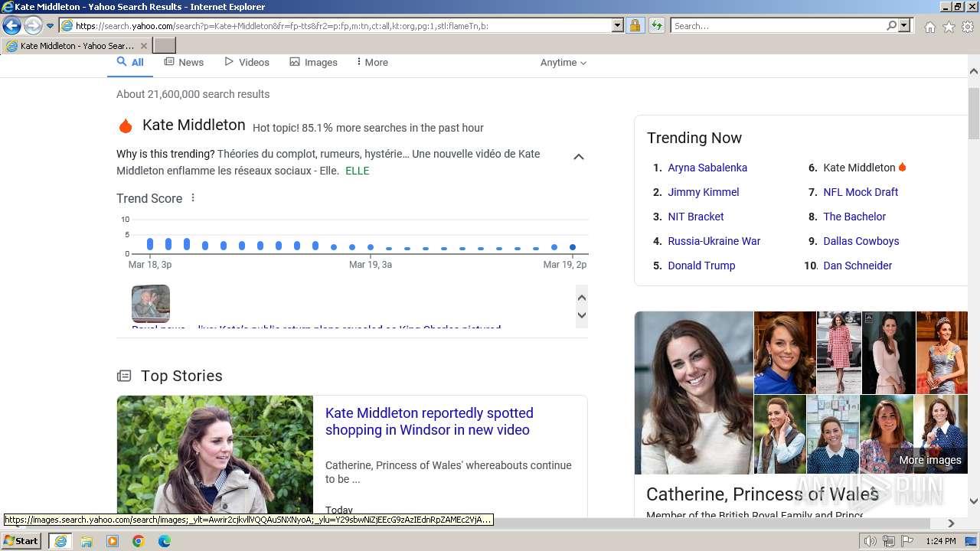Launch Google Chrome from the taskbar

click(139, 541)
